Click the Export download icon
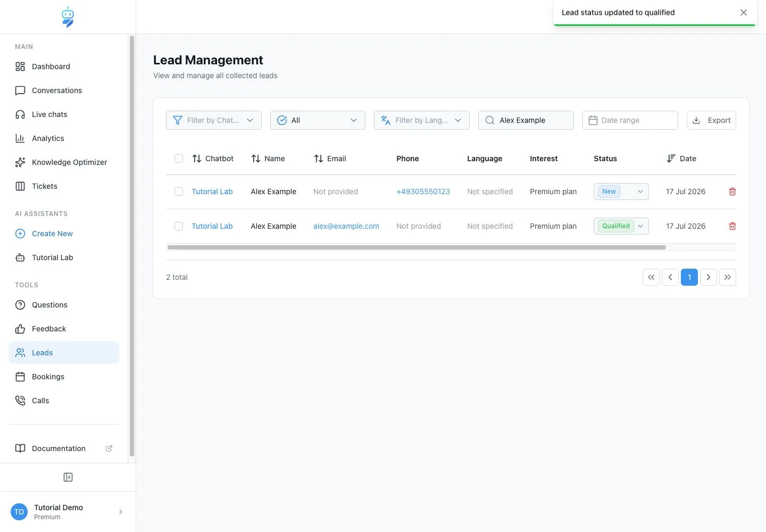766x532 pixels. (696, 120)
